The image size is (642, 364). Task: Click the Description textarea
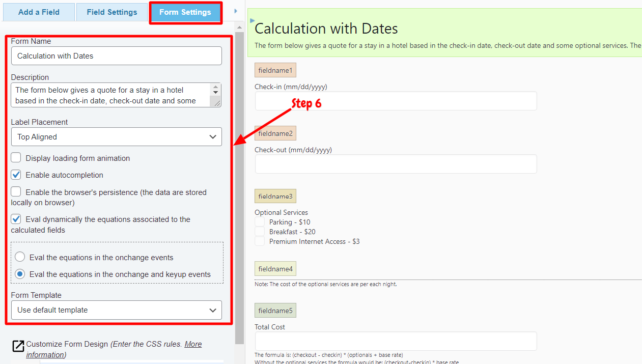click(117, 95)
